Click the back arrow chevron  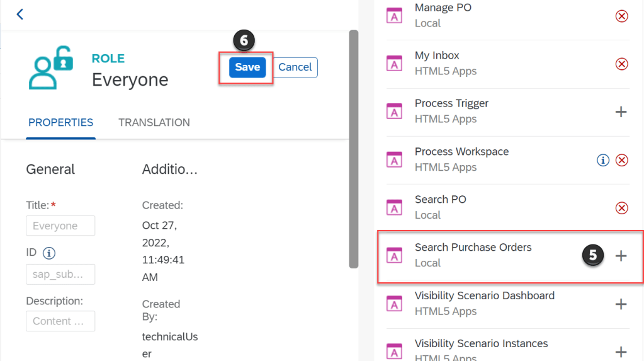click(20, 14)
